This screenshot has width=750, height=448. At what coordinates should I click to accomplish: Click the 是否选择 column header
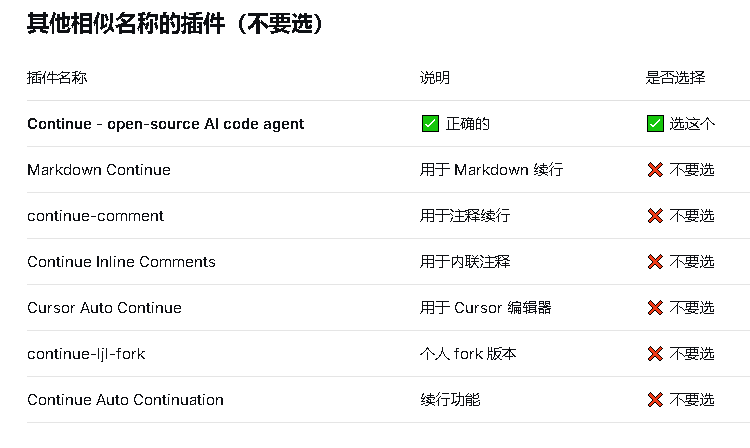(x=675, y=77)
